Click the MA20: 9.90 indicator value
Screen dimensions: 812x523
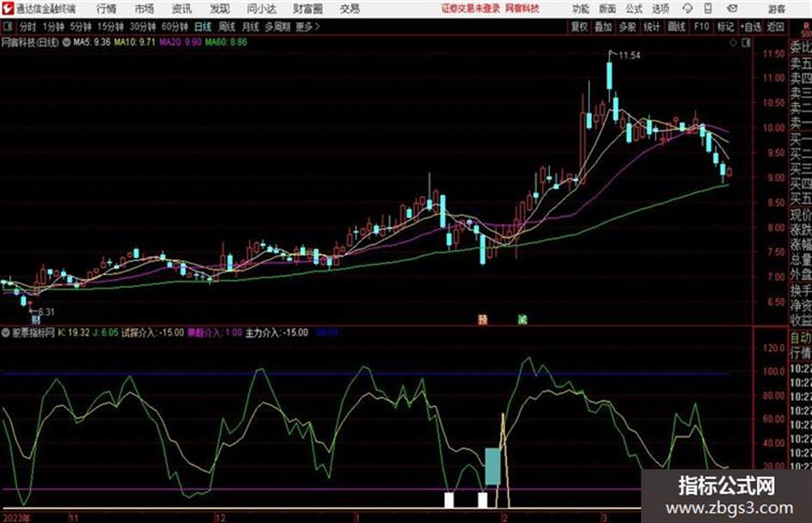pos(180,42)
